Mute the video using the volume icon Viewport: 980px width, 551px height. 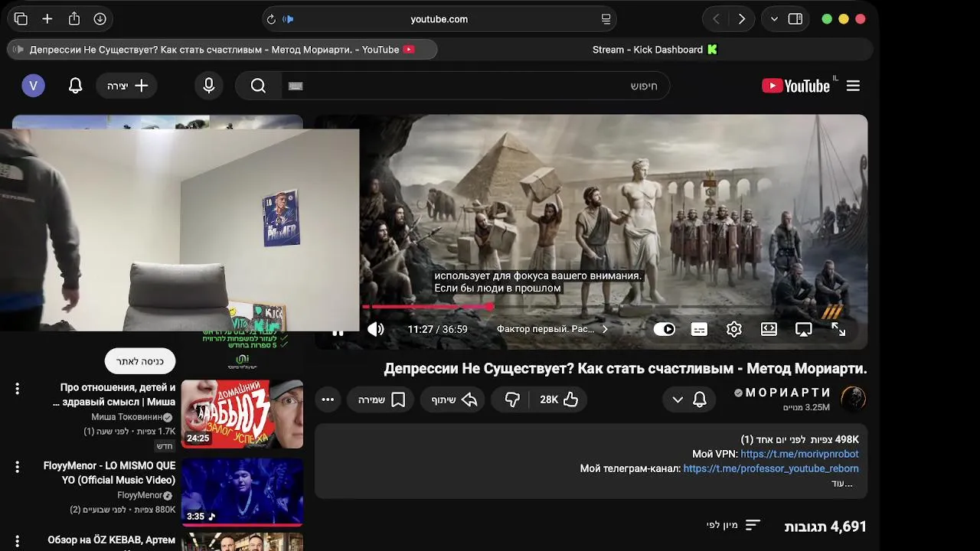(x=375, y=329)
